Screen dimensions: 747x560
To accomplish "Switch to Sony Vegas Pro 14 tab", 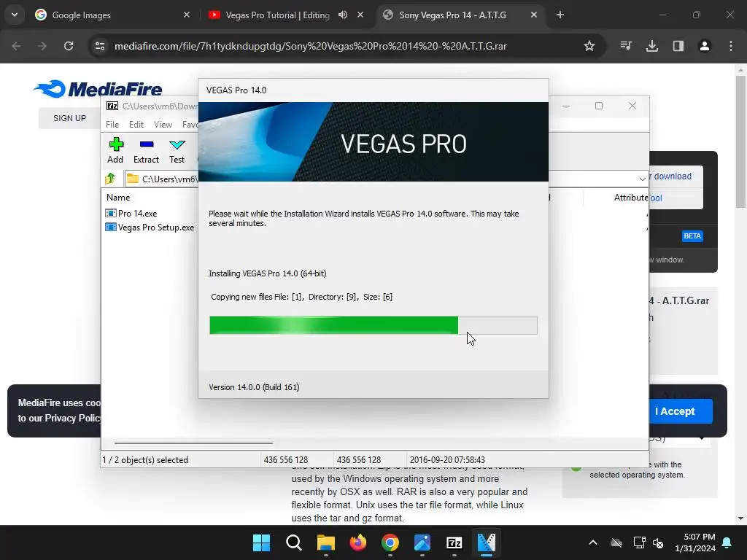I will point(452,15).
